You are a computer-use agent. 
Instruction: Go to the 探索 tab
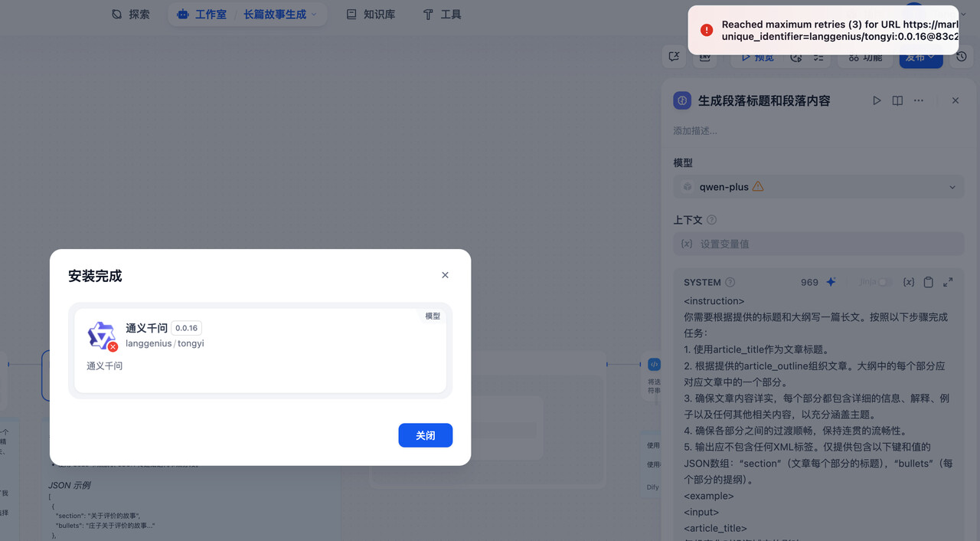(x=131, y=15)
